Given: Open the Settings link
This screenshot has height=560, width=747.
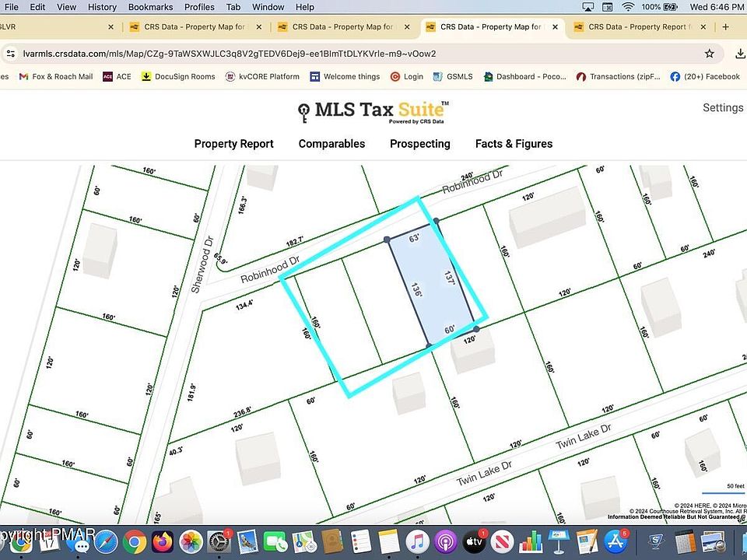Looking at the screenshot, I should (723, 107).
